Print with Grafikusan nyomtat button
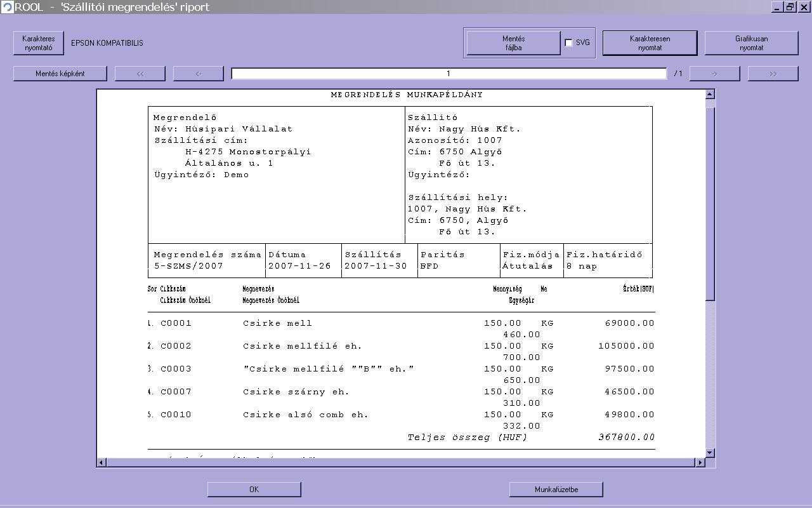The height and width of the screenshot is (508, 812). tap(751, 43)
